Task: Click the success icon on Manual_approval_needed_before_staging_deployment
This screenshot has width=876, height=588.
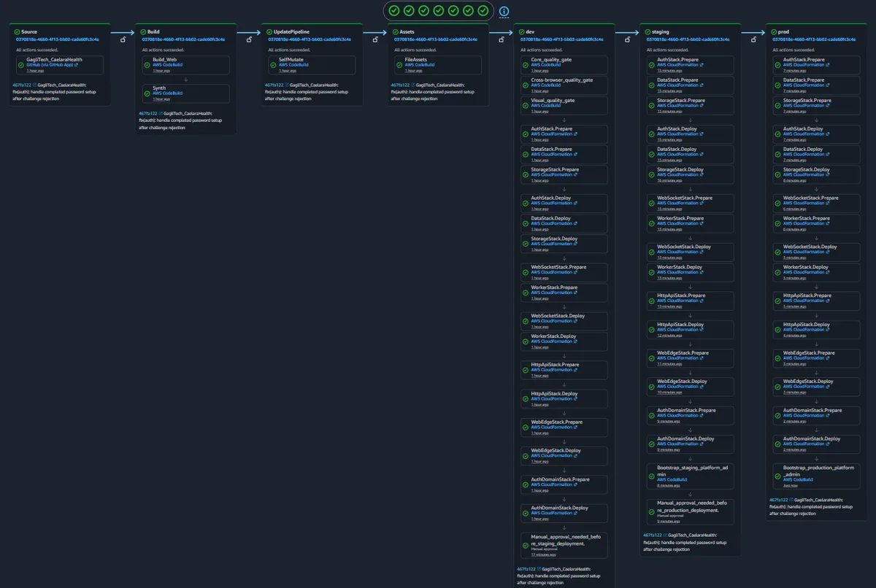Action: click(525, 544)
